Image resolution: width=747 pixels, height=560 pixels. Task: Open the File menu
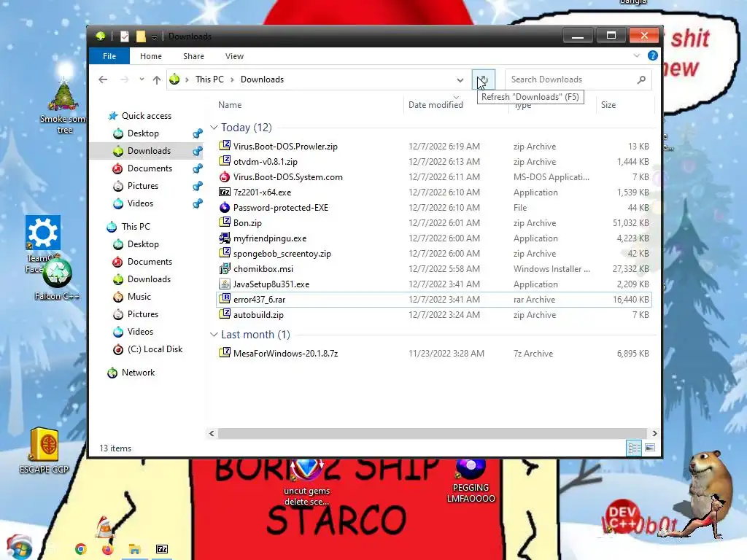pyautogui.click(x=109, y=55)
